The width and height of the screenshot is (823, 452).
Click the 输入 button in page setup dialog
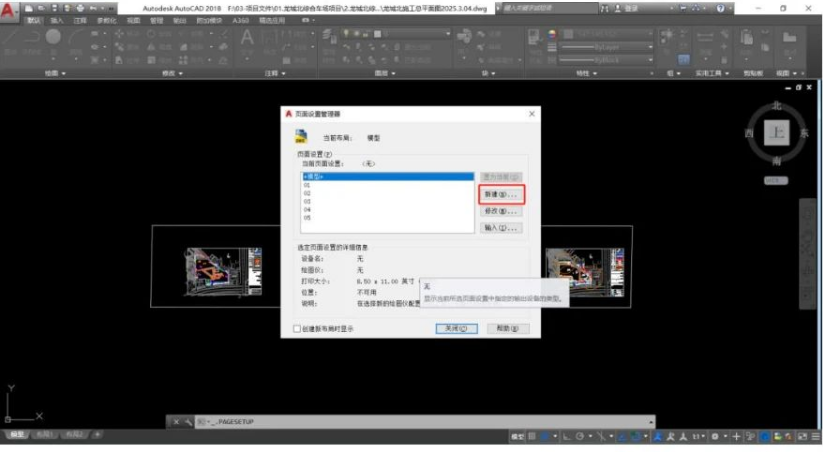point(501,228)
